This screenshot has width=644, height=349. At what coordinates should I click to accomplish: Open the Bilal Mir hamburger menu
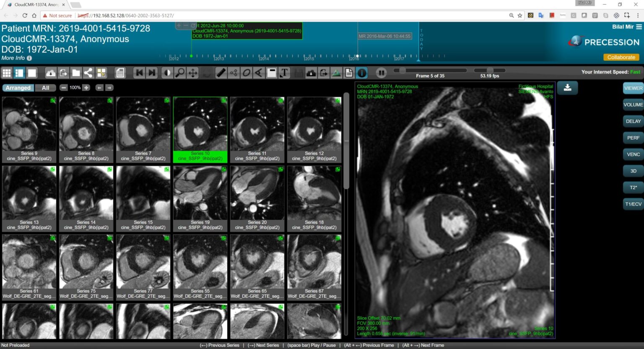click(639, 27)
